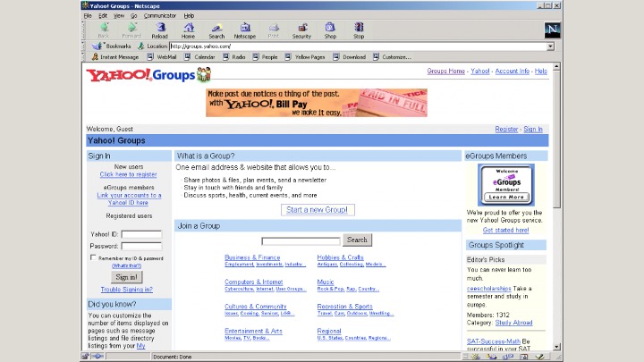Click Get started here! link

505,231
